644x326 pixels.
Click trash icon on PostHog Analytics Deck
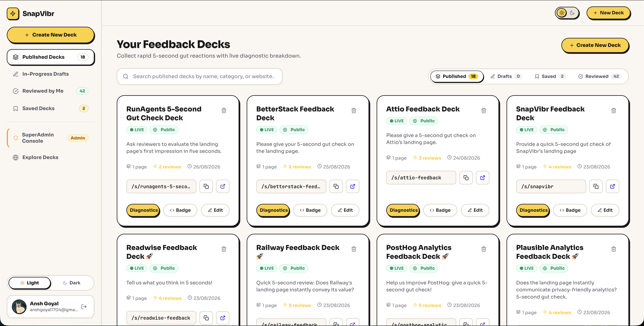click(x=484, y=249)
